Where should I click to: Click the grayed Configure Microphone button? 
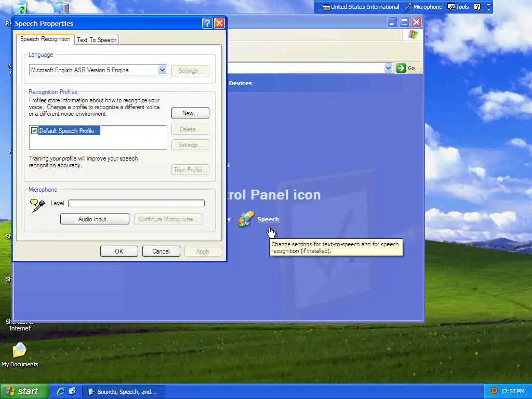(x=168, y=219)
